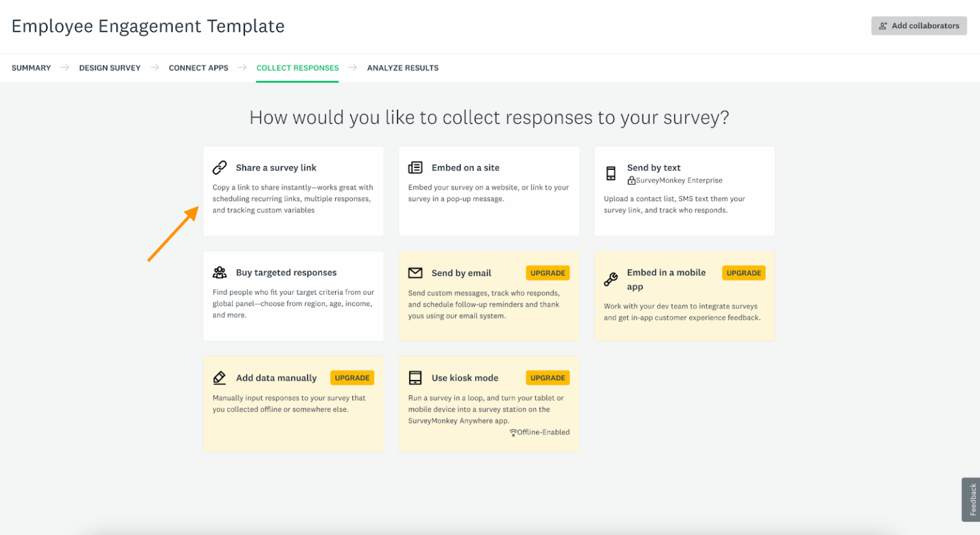
Task: Click UPGRADE on Send by email
Action: click(547, 273)
